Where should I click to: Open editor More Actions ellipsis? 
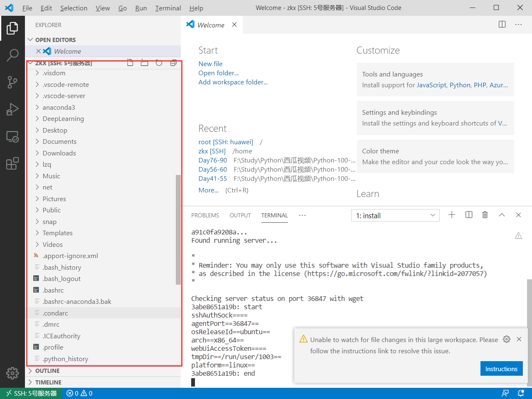tap(518, 25)
